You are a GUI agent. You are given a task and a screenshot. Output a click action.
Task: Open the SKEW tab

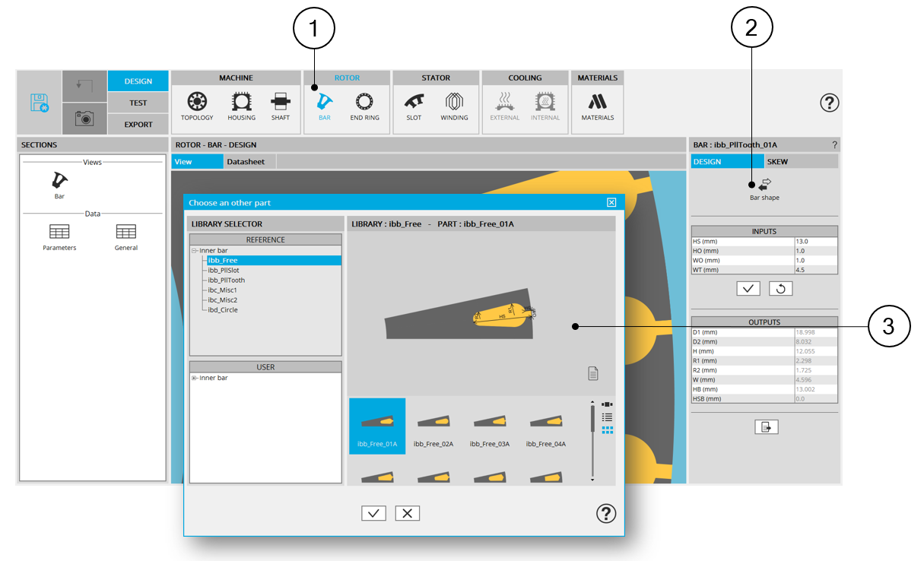point(777,162)
